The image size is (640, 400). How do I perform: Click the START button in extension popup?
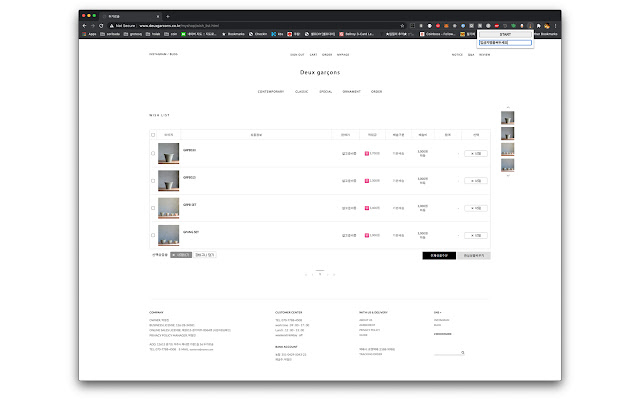click(x=505, y=35)
